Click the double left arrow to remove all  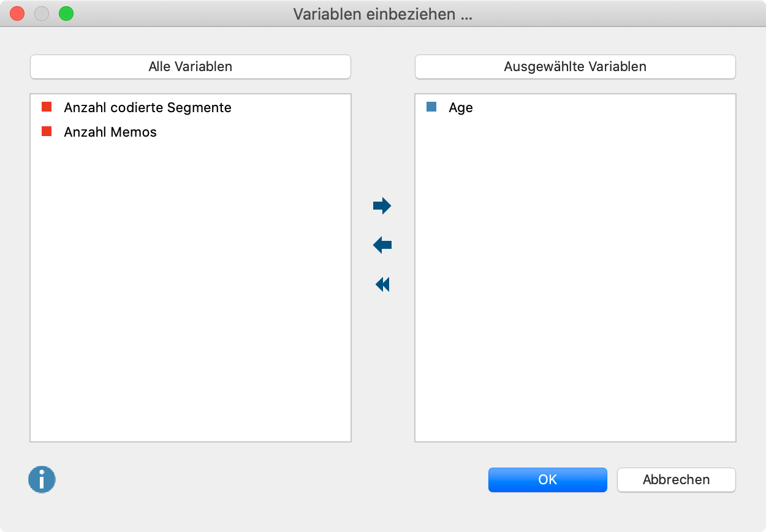(382, 284)
